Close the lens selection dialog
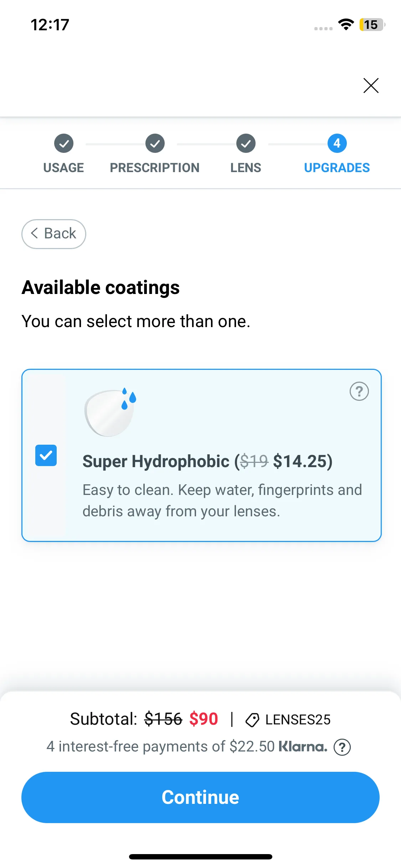 tap(371, 86)
